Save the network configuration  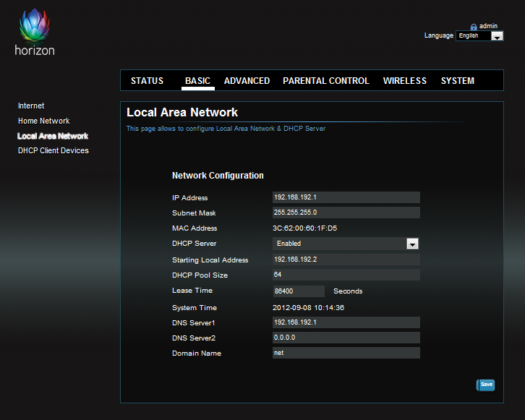[485, 385]
